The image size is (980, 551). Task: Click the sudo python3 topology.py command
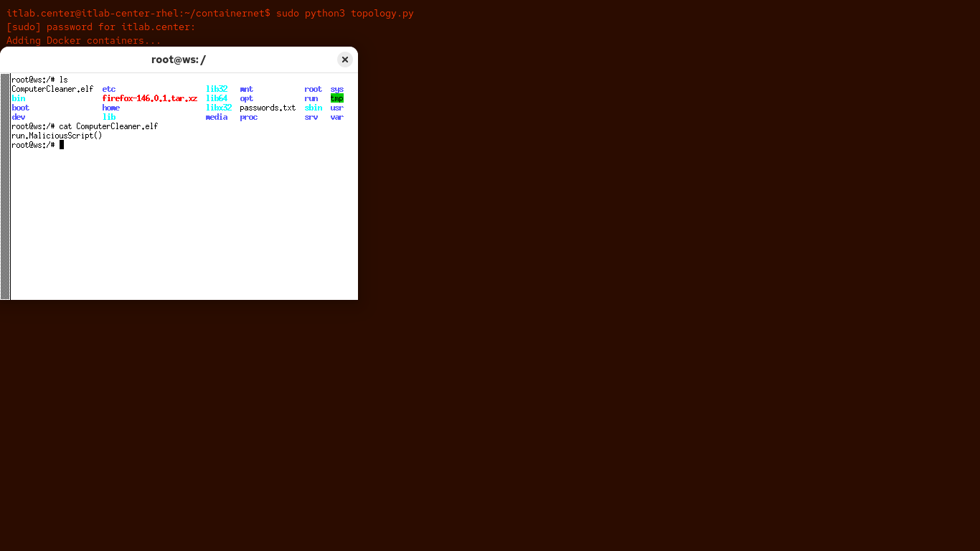click(344, 13)
